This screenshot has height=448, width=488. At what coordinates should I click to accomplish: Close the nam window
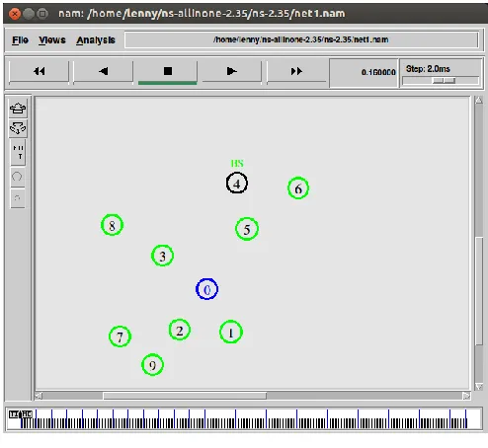15,14
